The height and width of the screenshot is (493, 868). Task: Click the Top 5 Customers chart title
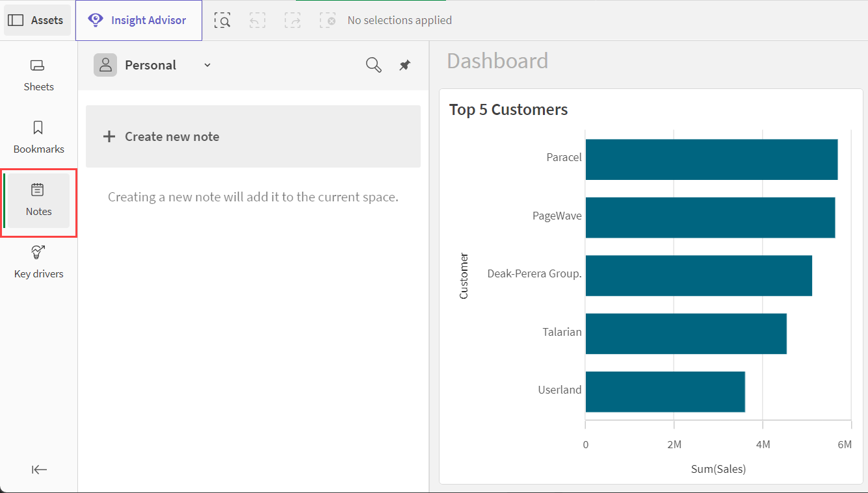pyautogui.click(x=508, y=110)
